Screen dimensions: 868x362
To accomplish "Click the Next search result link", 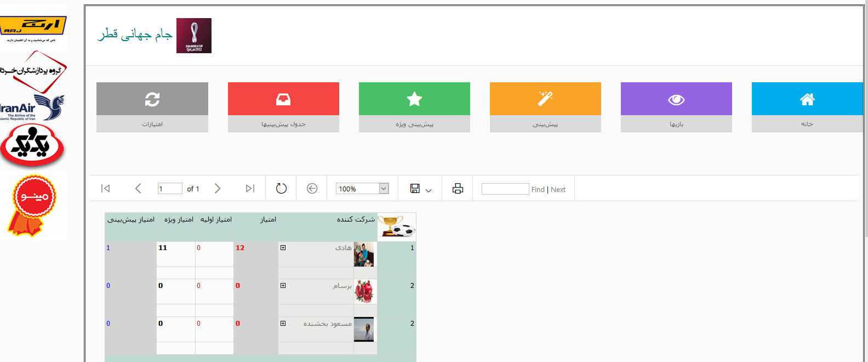I will [558, 190].
